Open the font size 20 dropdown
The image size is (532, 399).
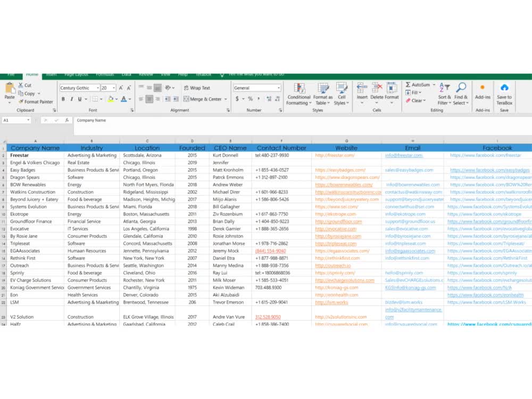tap(114, 88)
